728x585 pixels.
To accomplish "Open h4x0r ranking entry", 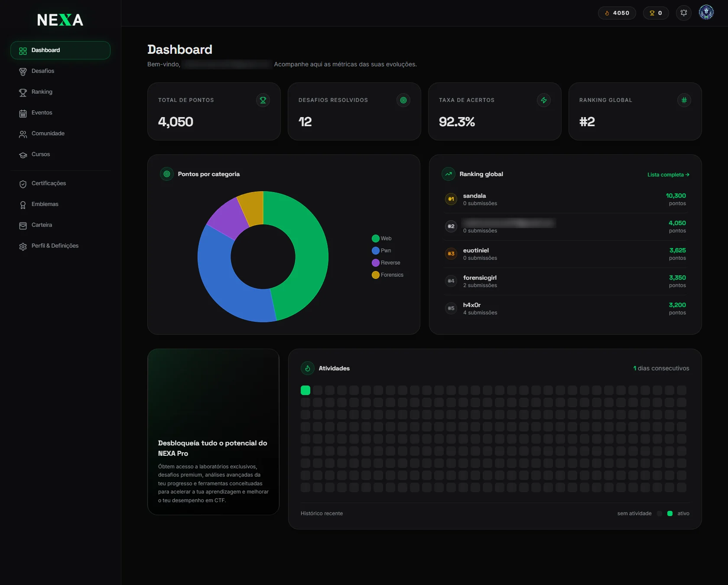I will tap(565, 309).
